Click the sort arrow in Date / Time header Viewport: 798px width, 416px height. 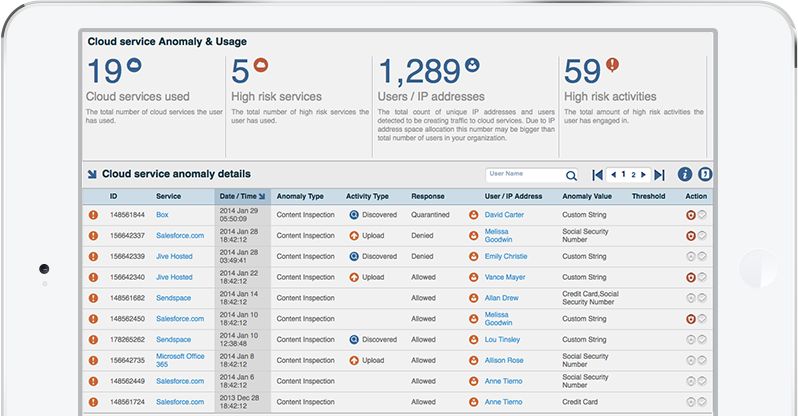coord(262,196)
